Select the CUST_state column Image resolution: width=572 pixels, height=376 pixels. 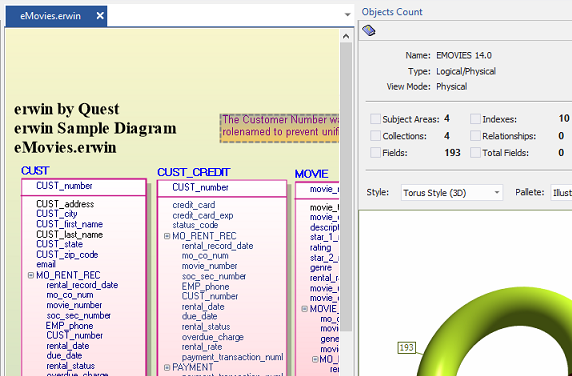[59, 244]
